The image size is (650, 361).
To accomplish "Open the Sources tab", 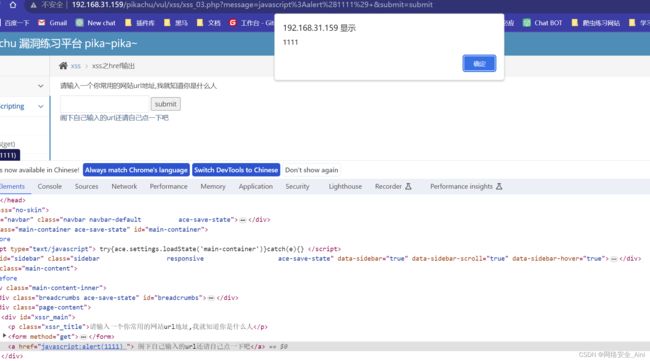I will pyautogui.click(x=87, y=187).
